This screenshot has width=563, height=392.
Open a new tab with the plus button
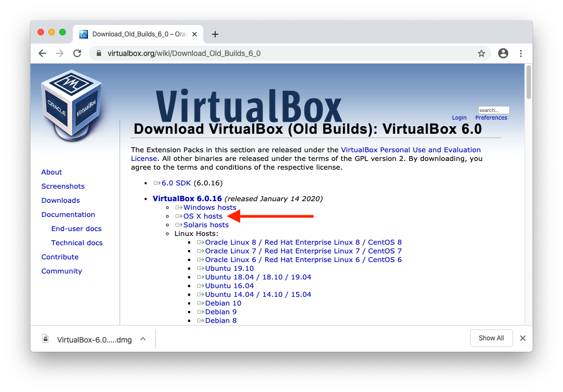point(215,34)
